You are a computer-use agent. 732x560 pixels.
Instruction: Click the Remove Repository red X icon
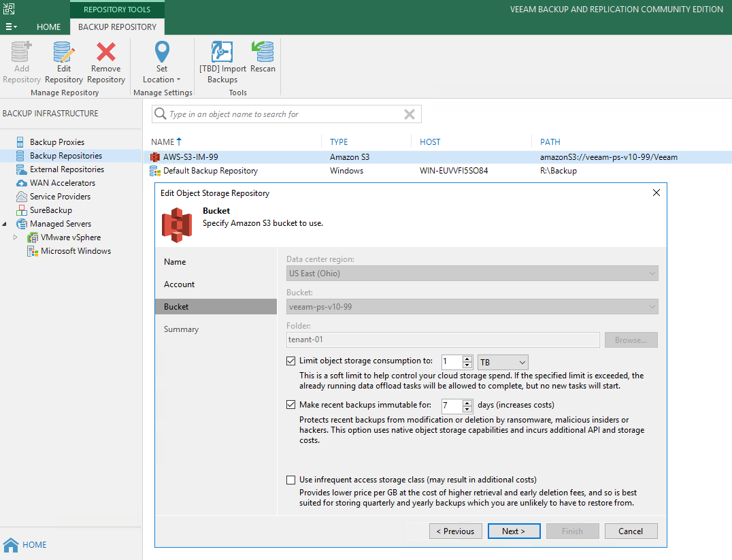click(x=106, y=52)
